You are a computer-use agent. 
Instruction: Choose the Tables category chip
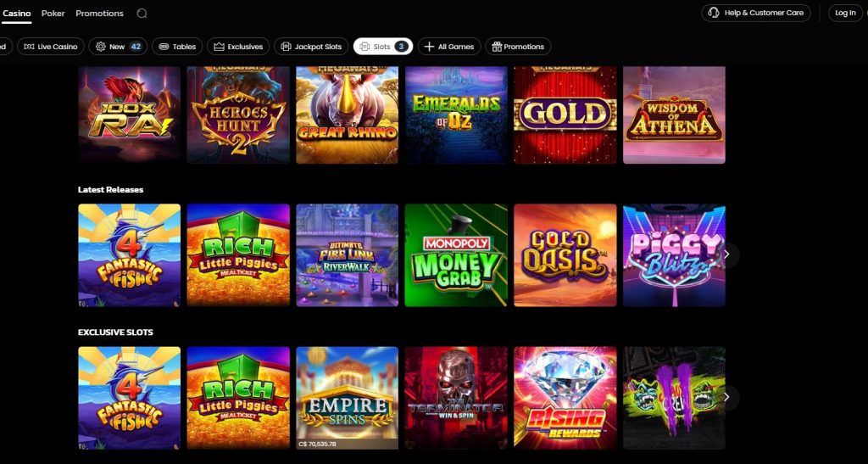click(x=177, y=47)
